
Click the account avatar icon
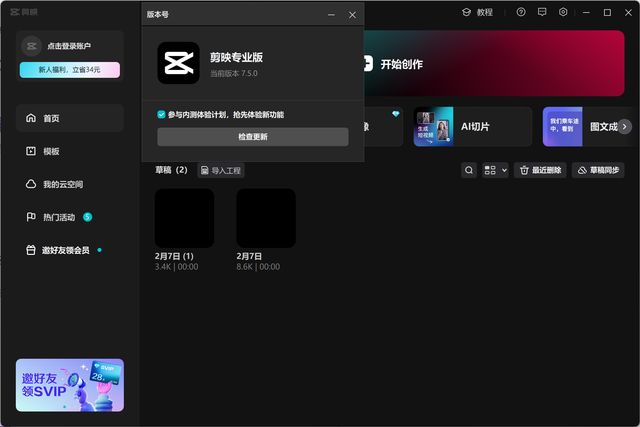31,46
